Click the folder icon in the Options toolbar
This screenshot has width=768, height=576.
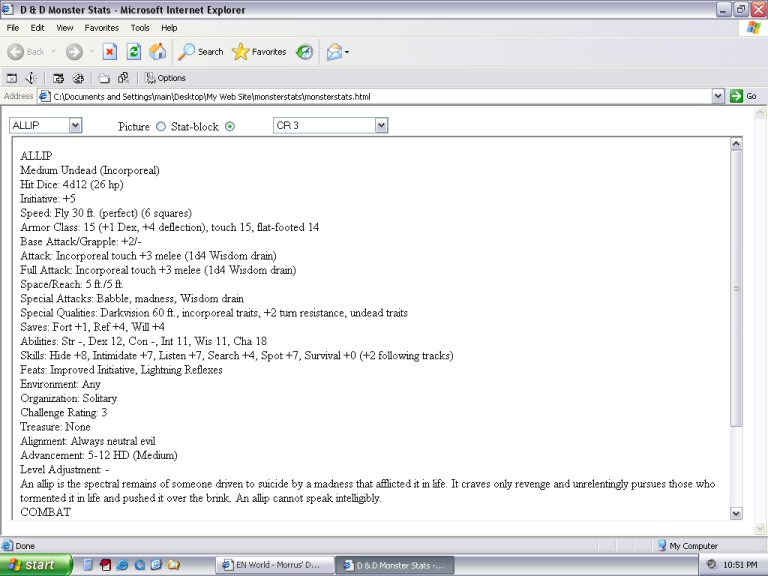tap(104, 78)
